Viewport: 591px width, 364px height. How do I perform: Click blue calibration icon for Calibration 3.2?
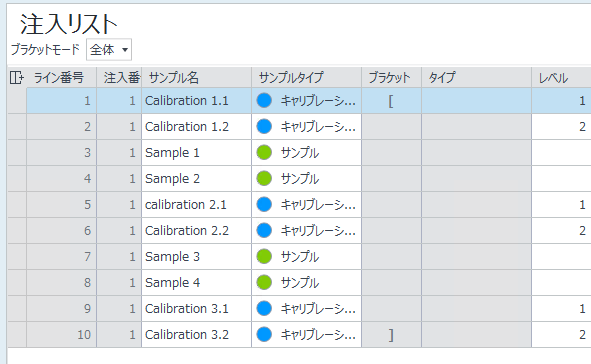[264, 335]
